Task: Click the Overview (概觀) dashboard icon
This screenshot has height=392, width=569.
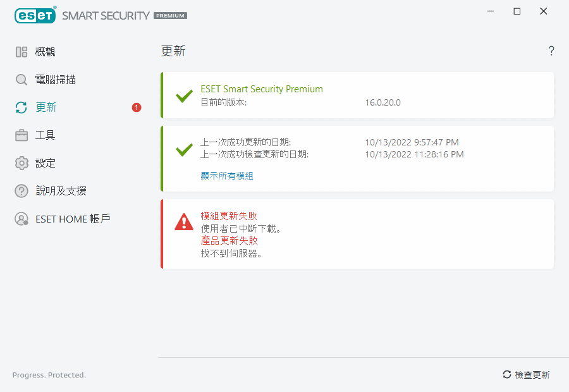Action: 21,52
